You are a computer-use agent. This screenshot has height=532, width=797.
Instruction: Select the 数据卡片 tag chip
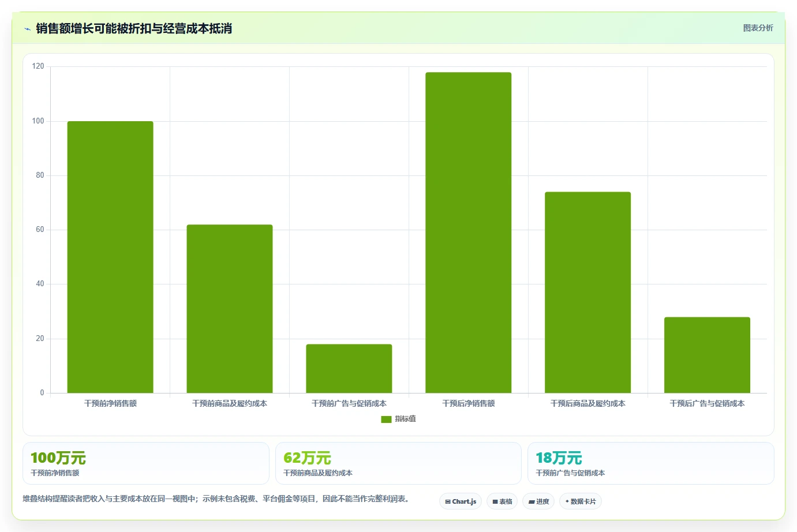(x=581, y=501)
